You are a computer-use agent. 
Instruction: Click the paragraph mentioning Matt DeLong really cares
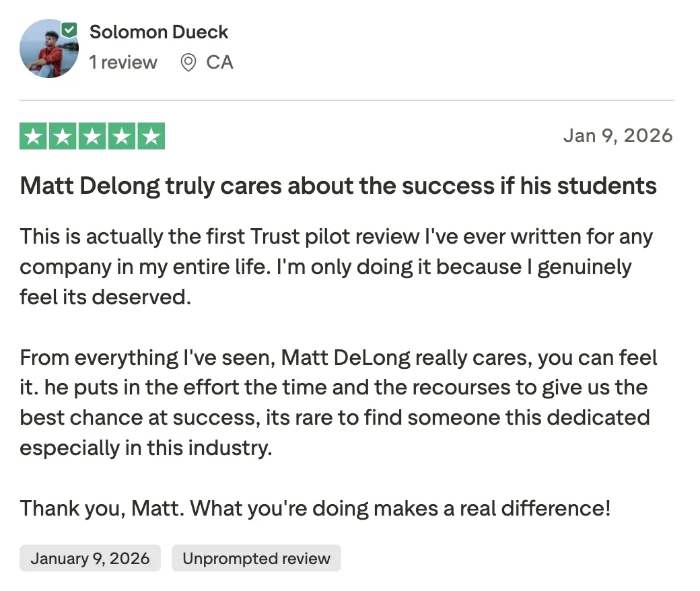click(x=339, y=403)
